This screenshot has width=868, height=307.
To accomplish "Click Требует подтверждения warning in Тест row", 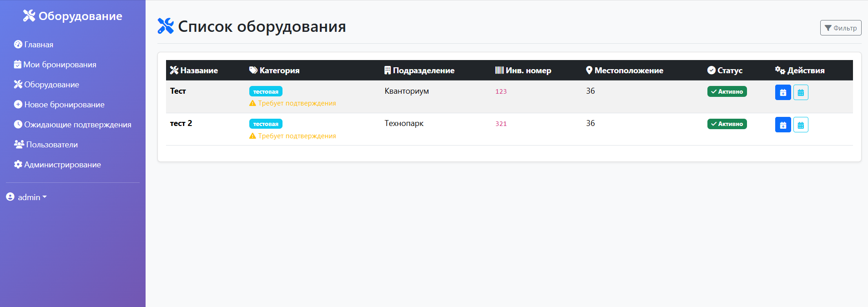I will [293, 103].
